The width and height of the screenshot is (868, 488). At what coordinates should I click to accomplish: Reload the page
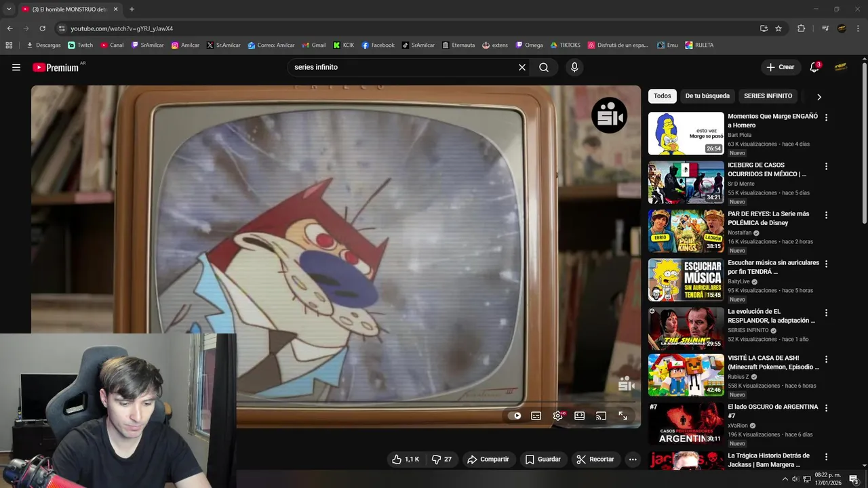coord(42,28)
